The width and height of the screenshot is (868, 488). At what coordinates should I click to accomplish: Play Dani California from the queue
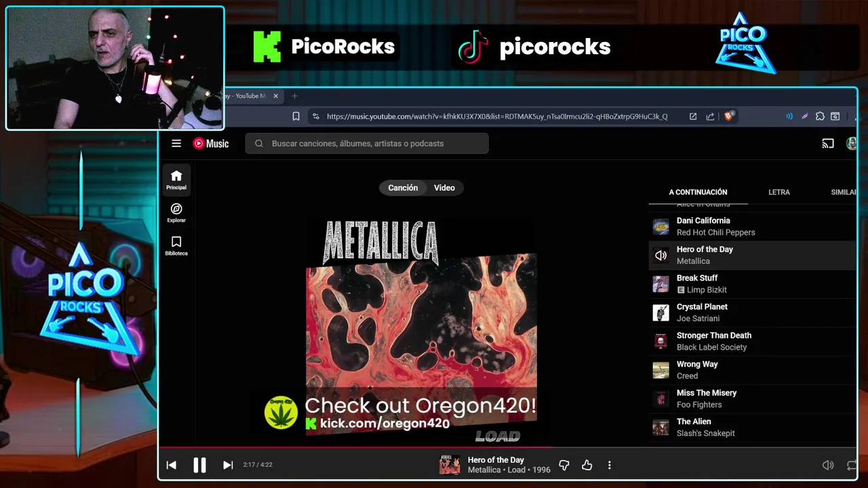(x=752, y=226)
